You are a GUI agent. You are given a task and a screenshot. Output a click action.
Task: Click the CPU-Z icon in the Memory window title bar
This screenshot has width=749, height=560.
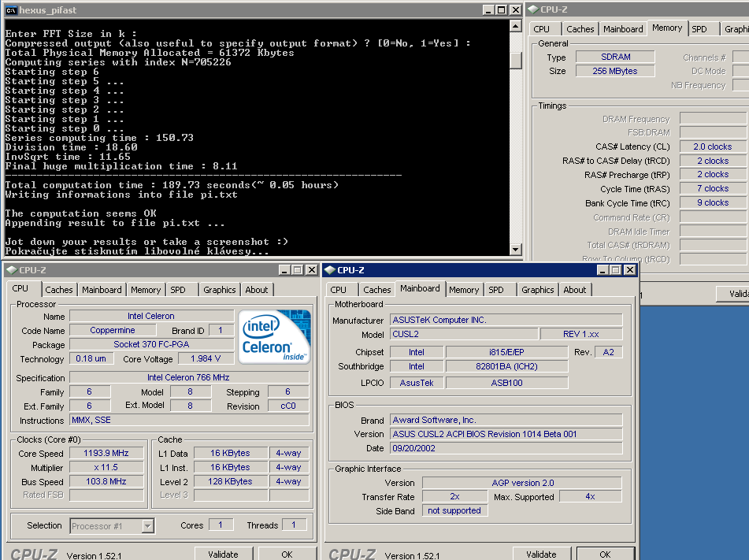[532, 9]
